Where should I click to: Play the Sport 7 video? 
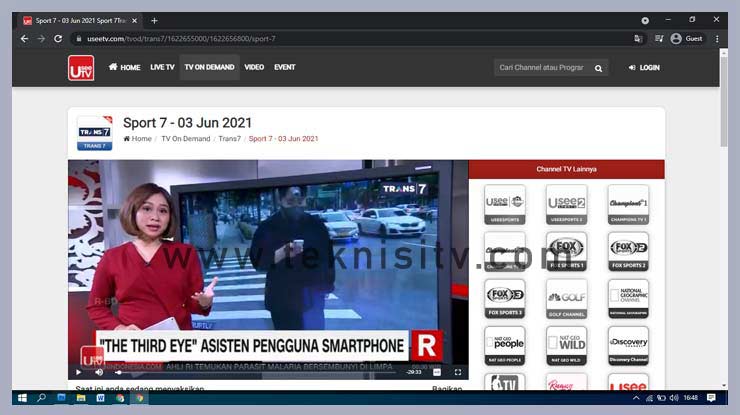click(78, 373)
